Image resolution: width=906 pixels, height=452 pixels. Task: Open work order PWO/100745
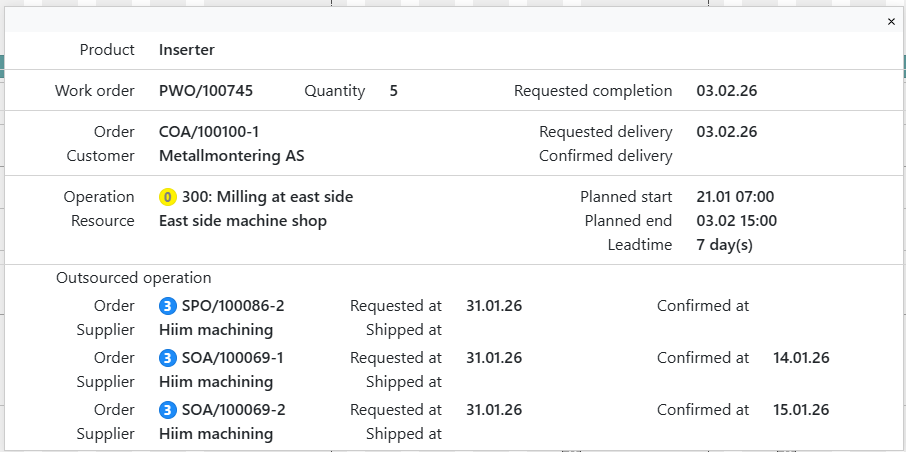pos(205,91)
